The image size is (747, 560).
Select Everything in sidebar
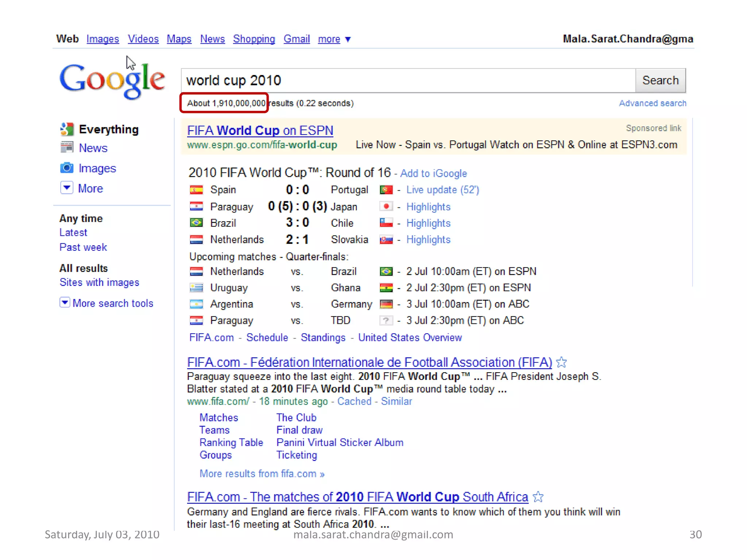tap(109, 129)
